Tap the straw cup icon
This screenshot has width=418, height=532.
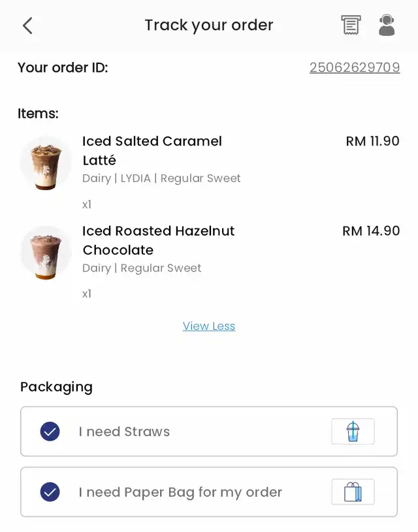353,431
